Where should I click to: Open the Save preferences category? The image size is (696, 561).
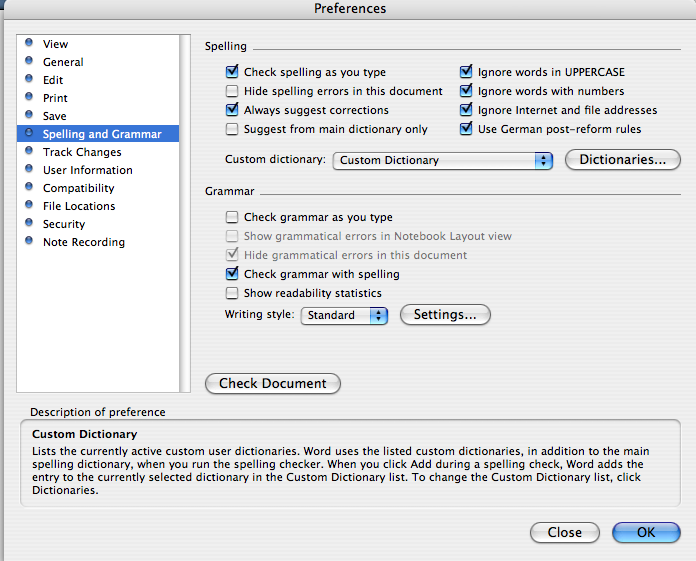(x=98, y=116)
